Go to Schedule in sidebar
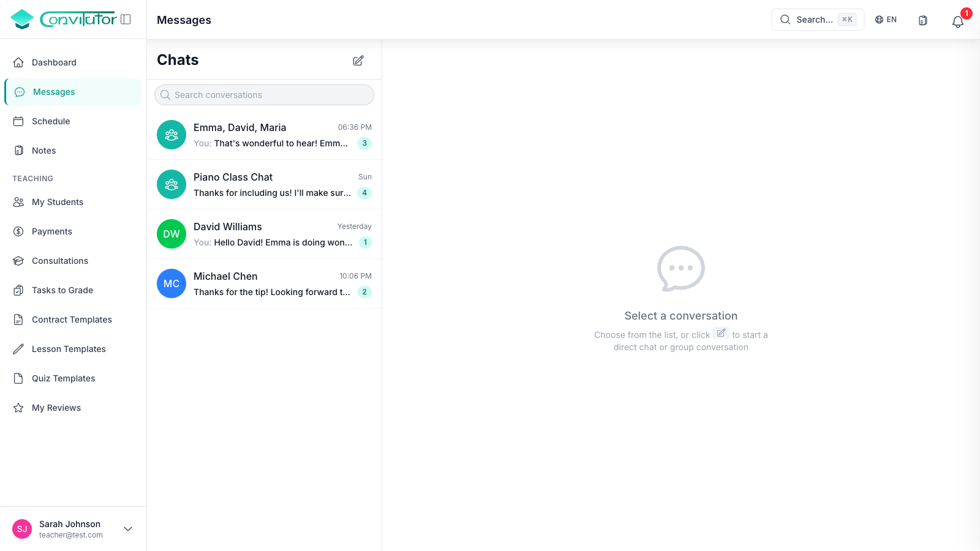980x551 pixels. (51, 121)
